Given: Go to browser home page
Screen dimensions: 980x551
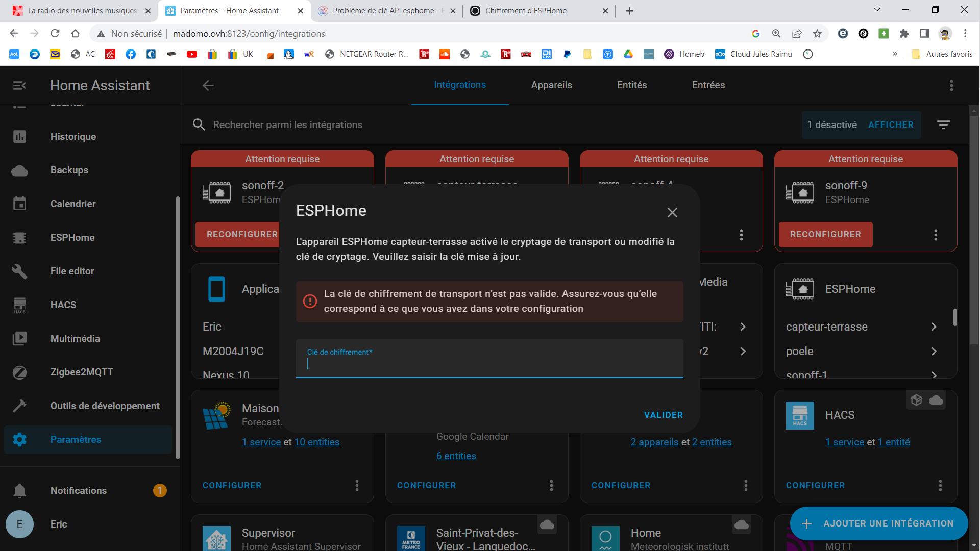Looking at the screenshot, I should pos(75,34).
